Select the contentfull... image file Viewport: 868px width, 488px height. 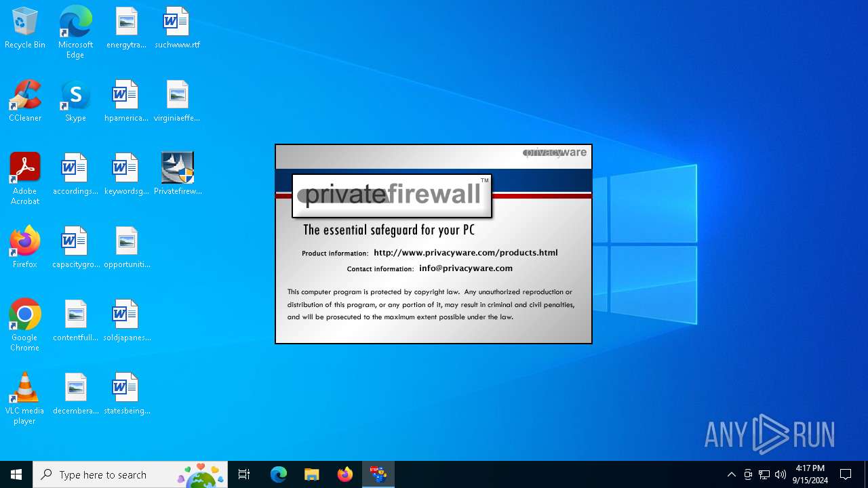[x=75, y=321]
